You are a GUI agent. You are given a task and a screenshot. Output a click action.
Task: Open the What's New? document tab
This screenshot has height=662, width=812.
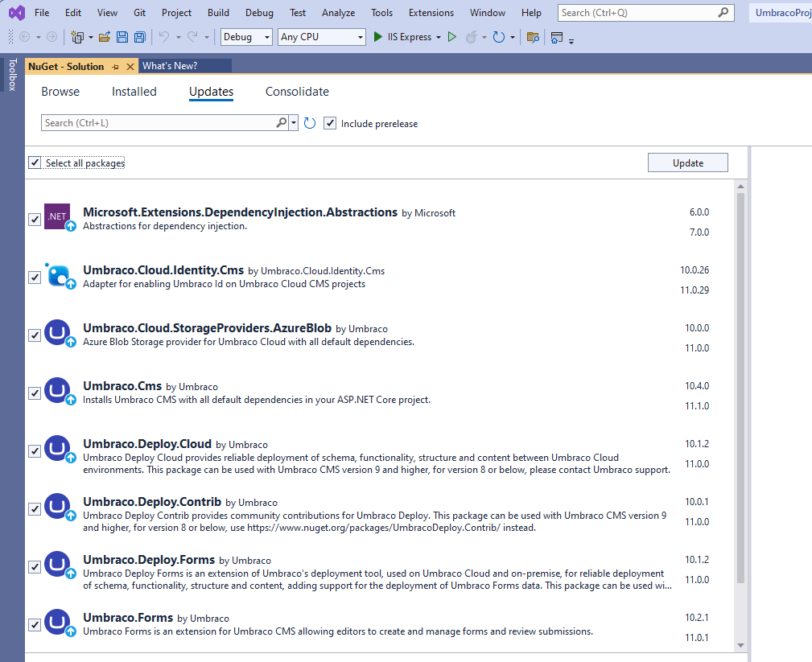(185, 66)
